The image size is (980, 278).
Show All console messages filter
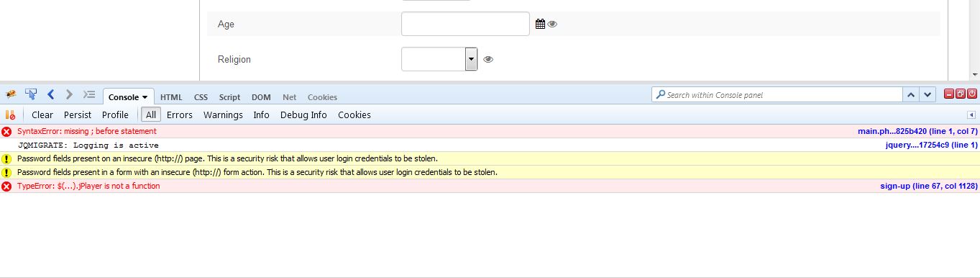click(151, 115)
